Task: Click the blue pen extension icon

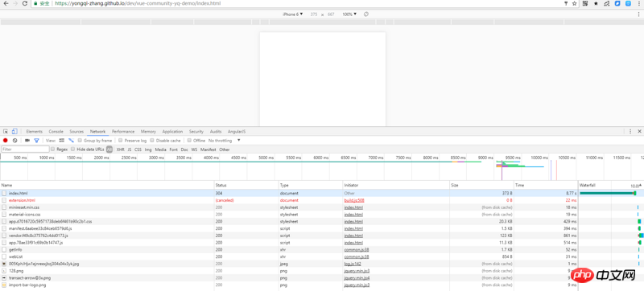Action: [617, 3]
